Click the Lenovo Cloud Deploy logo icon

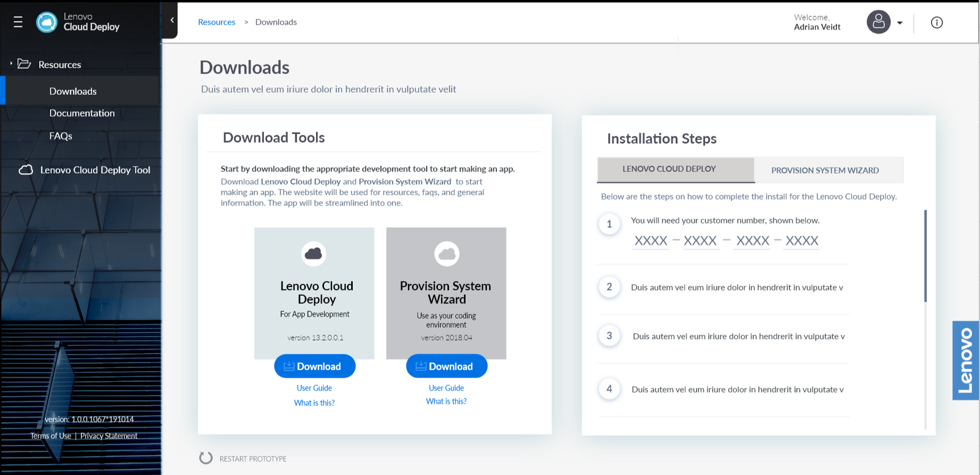(x=47, y=22)
